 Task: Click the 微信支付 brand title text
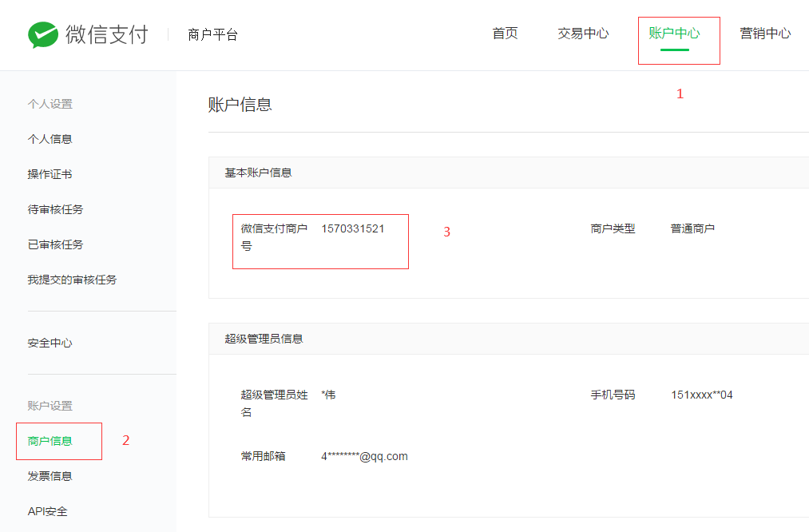point(107,34)
